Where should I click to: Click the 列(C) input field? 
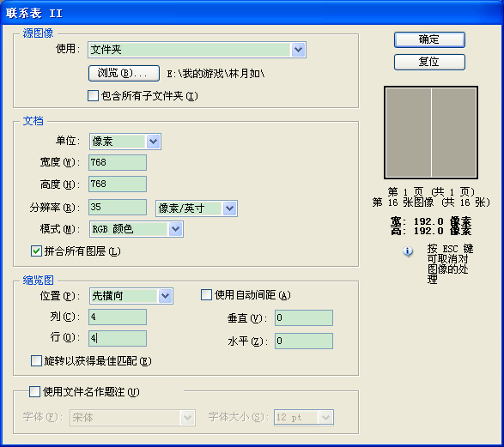point(118,317)
